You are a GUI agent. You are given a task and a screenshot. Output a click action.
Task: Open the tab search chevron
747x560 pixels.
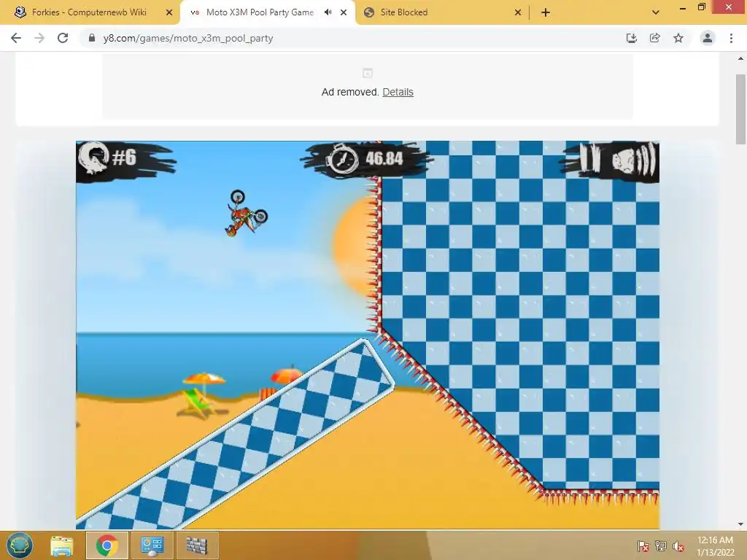click(x=656, y=12)
